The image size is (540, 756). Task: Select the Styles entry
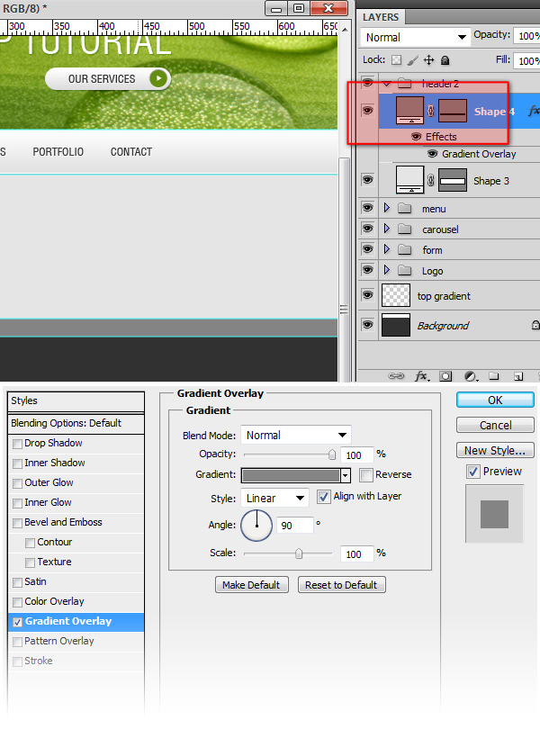click(x=76, y=401)
